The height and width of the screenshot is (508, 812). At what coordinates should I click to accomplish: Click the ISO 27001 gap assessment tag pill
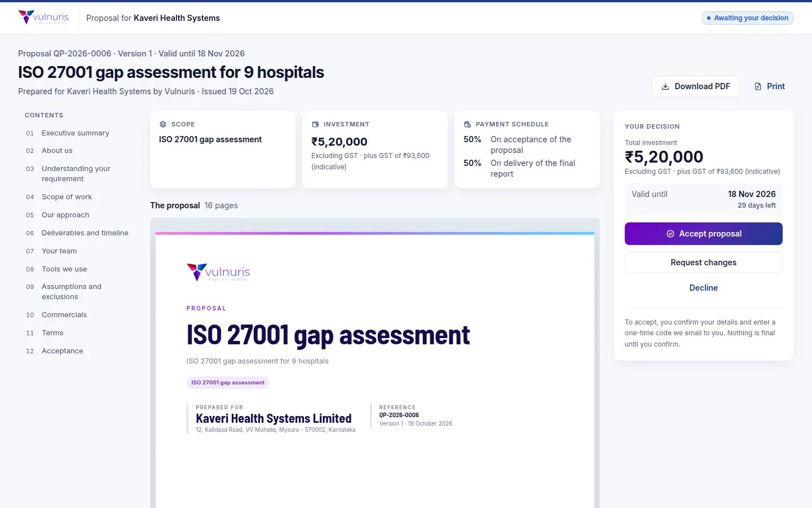tap(228, 383)
